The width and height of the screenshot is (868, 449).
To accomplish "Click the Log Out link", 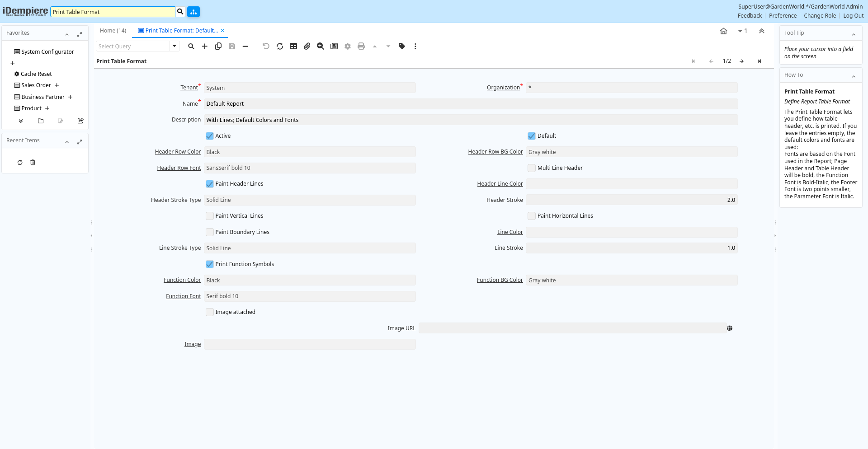I will click(x=853, y=16).
